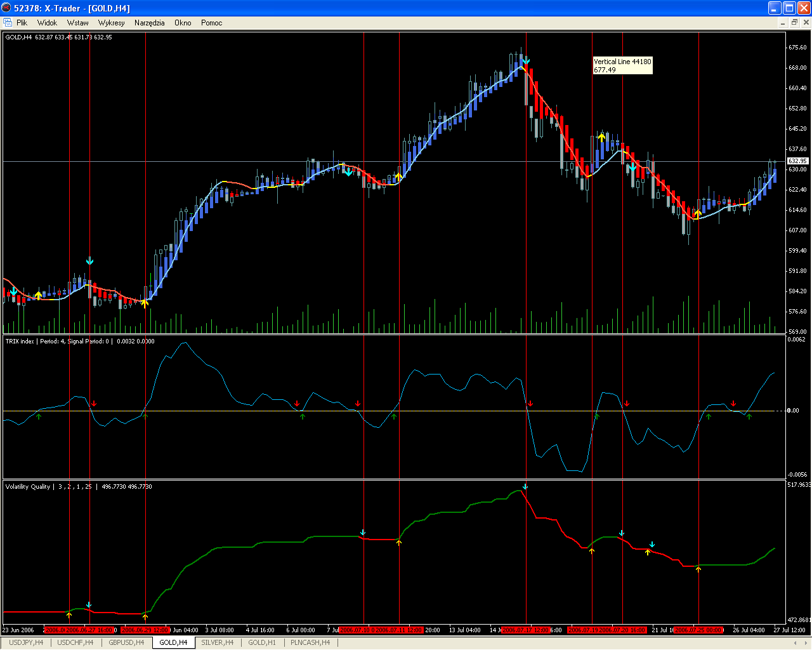
Task: Open the Widok menu
Action: (47, 22)
